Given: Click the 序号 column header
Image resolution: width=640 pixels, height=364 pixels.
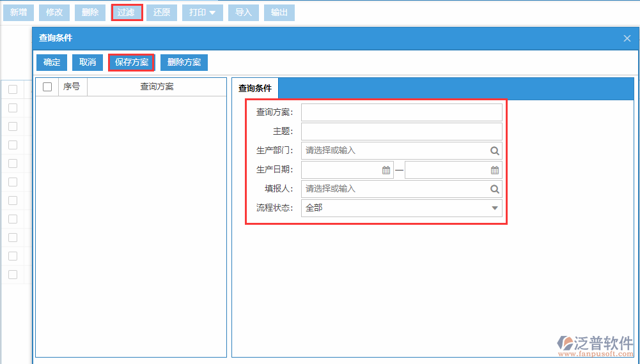Looking at the screenshot, I should (72, 87).
